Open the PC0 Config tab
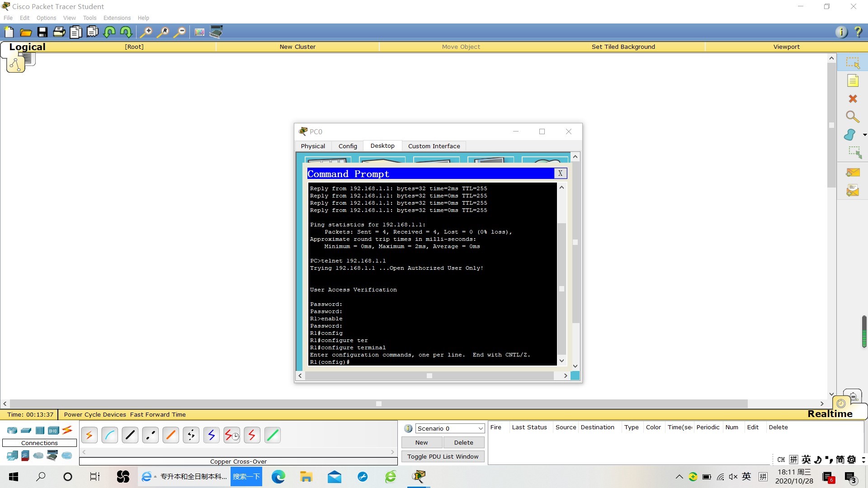 click(x=348, y=146)
